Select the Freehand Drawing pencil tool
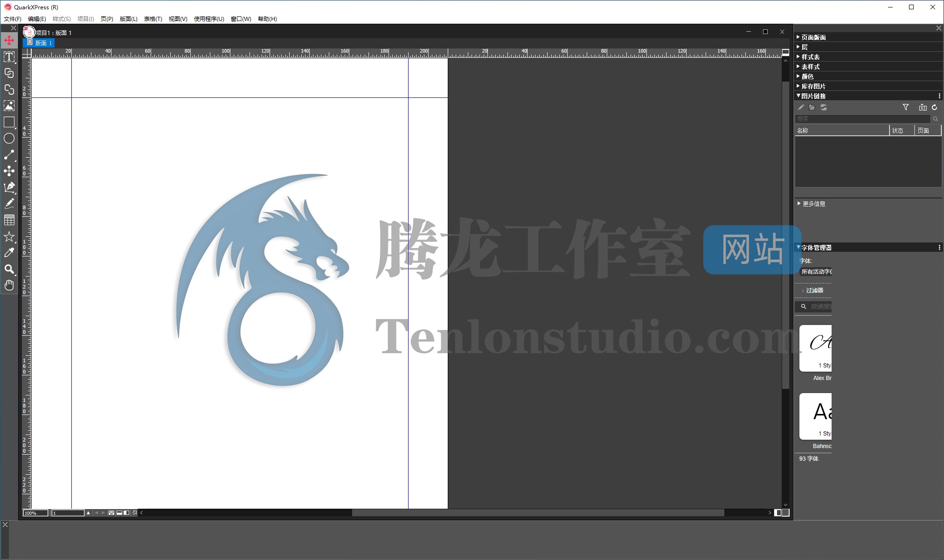This screenshot has width=944, height=560. click(9, 204)
